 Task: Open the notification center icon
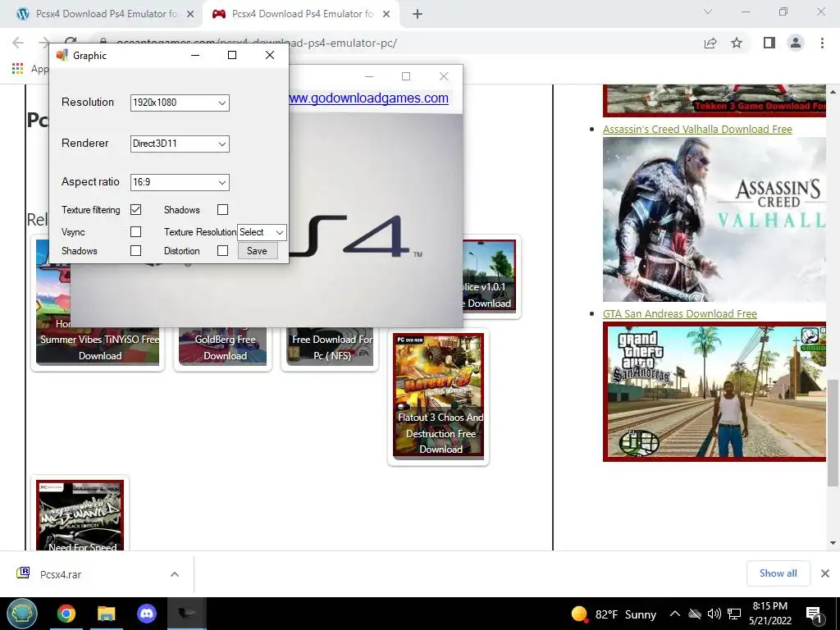tap(814, 614)
